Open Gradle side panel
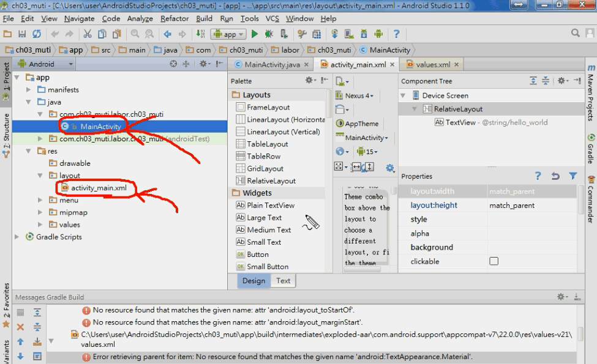Viewport: 597px width, 364px height. pyautogui.click(x=590, y=149)
